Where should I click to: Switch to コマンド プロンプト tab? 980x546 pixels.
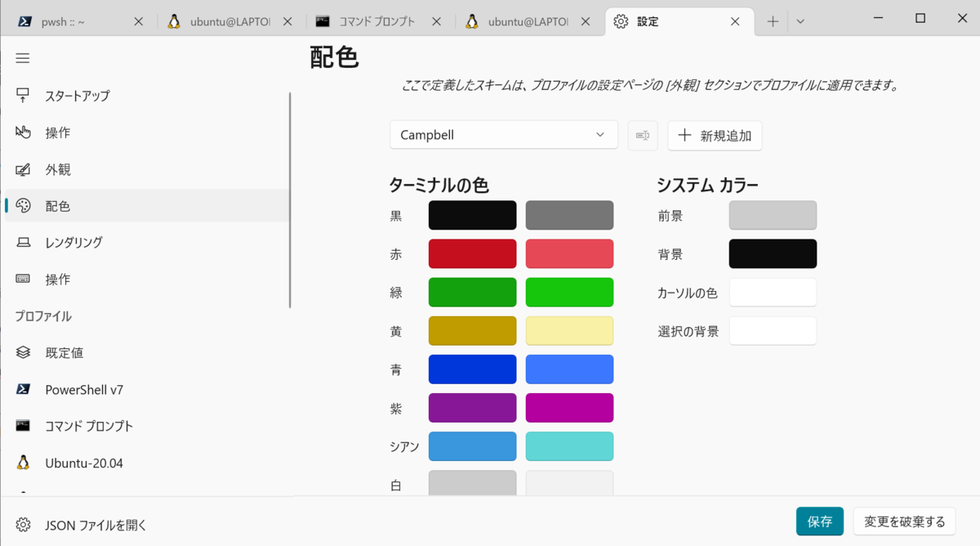coord(380,22)
